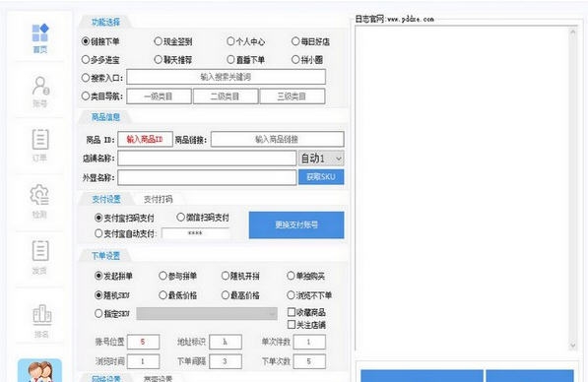Click the 浏览时间 value field
The image size is (588, 382).
143,361
